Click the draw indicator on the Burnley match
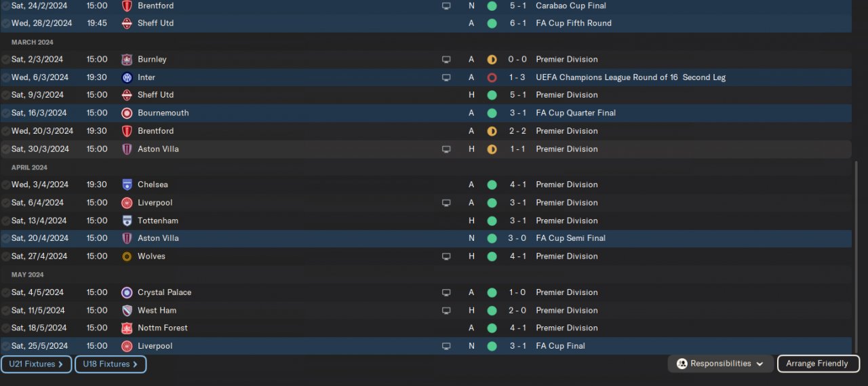Screen dimensions: 868x386 492,60
